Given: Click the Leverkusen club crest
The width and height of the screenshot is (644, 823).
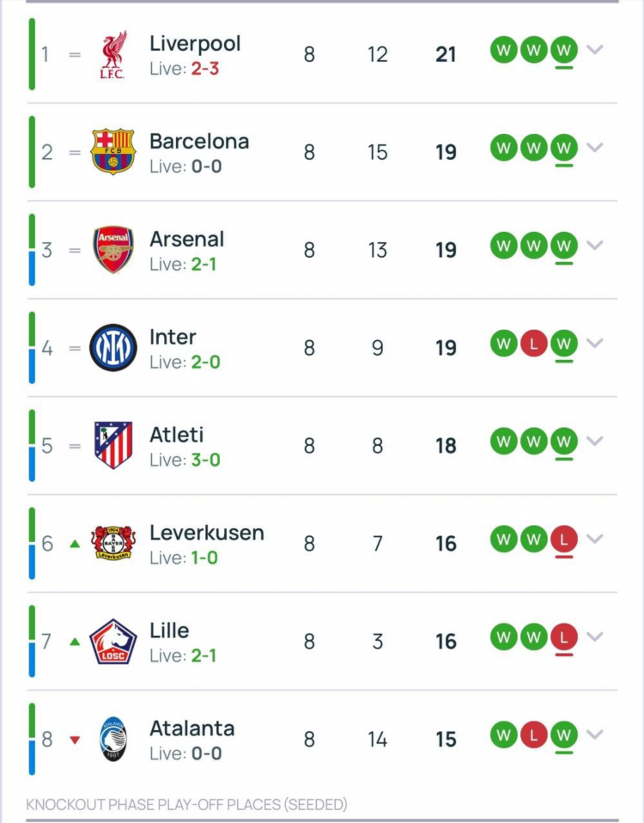Looking at the screenshot, I should click(113, 543).
